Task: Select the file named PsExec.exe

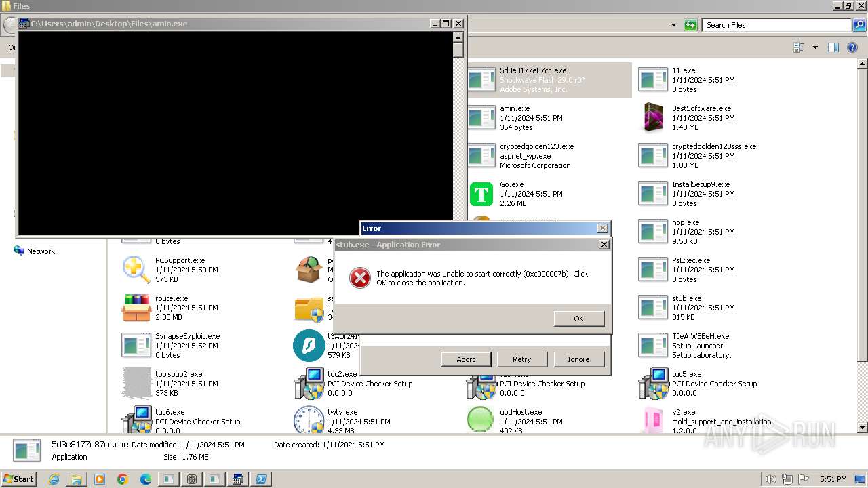Action: [690, 260]
